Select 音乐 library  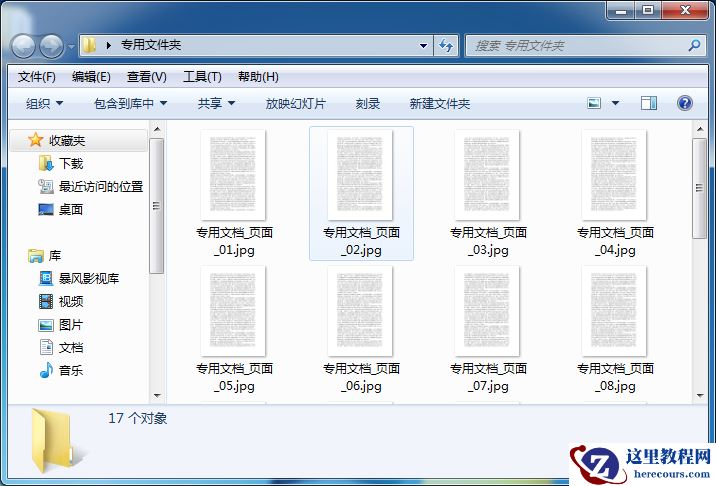(71, 370)
